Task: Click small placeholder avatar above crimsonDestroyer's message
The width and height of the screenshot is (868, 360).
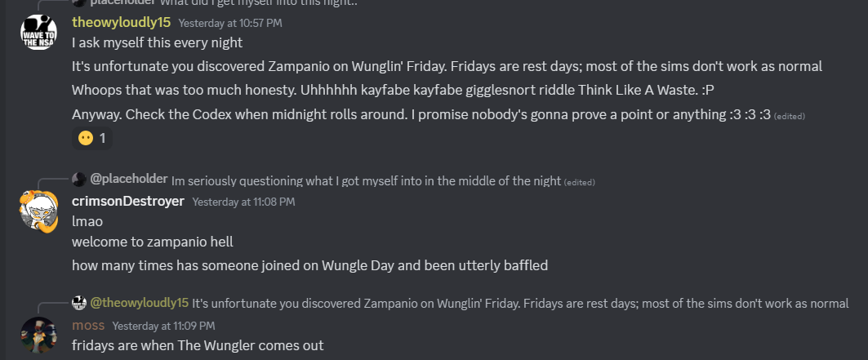Action: click(x=79, y=179)
